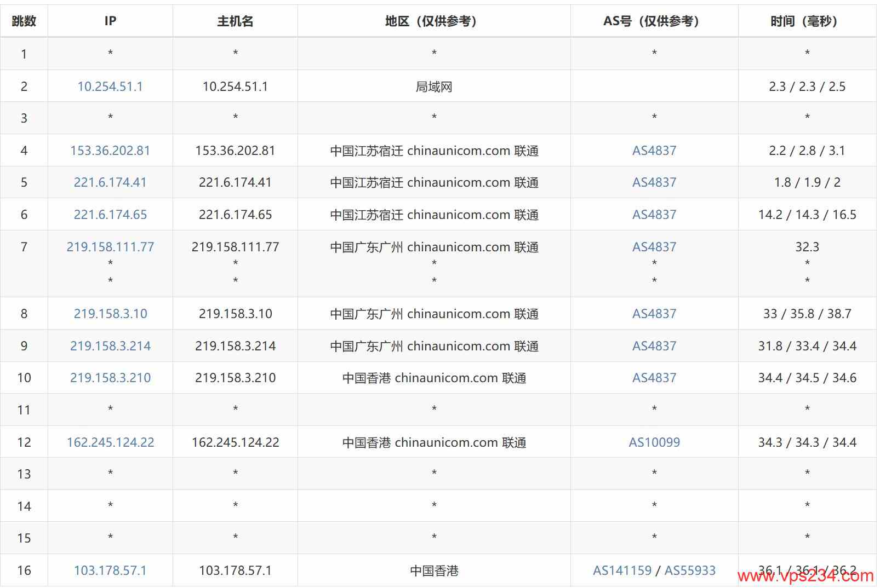Select time value 31.8 / 33.4 / 34.4

(807, 346)
